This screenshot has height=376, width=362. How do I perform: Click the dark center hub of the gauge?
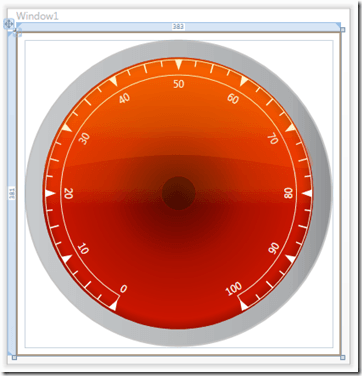tap(178, 193)
